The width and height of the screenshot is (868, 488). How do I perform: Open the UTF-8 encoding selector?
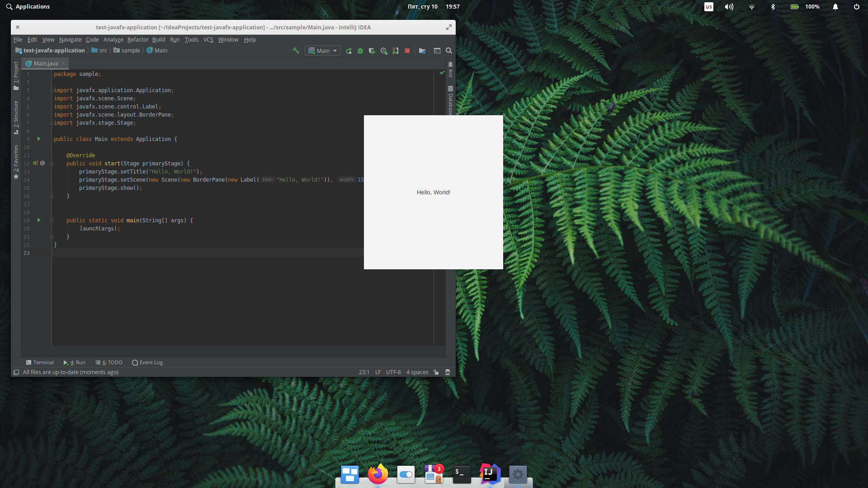coord(393,372)
